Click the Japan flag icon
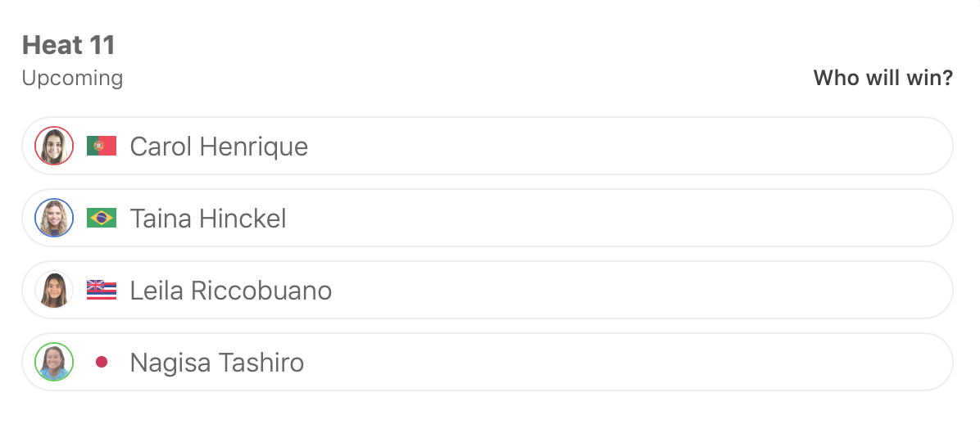 coord(102,362)
